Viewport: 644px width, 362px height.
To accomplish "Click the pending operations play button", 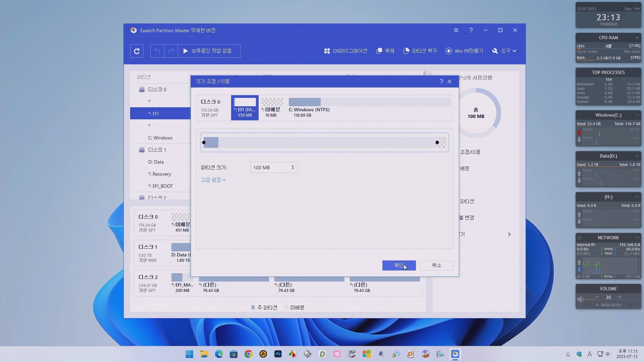I will pos(209,51).
